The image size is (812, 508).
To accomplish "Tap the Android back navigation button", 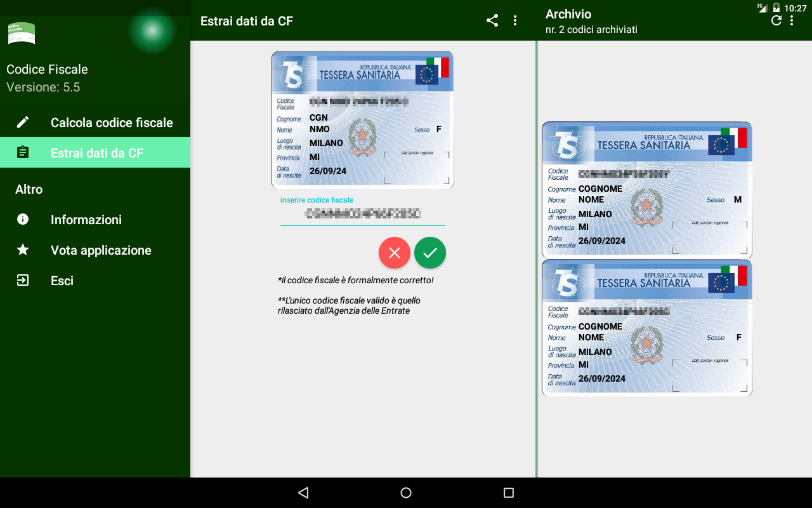I will [x=303, y=493].
